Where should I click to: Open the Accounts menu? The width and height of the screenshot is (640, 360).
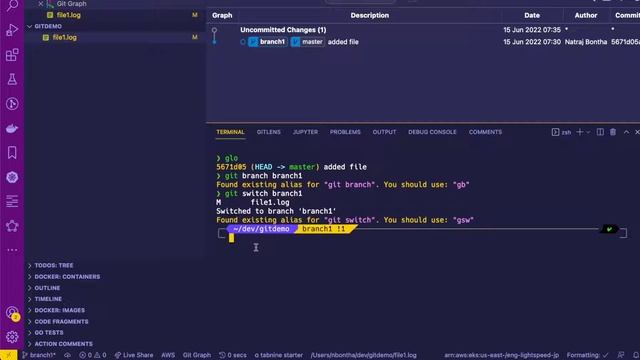point(12,313)
